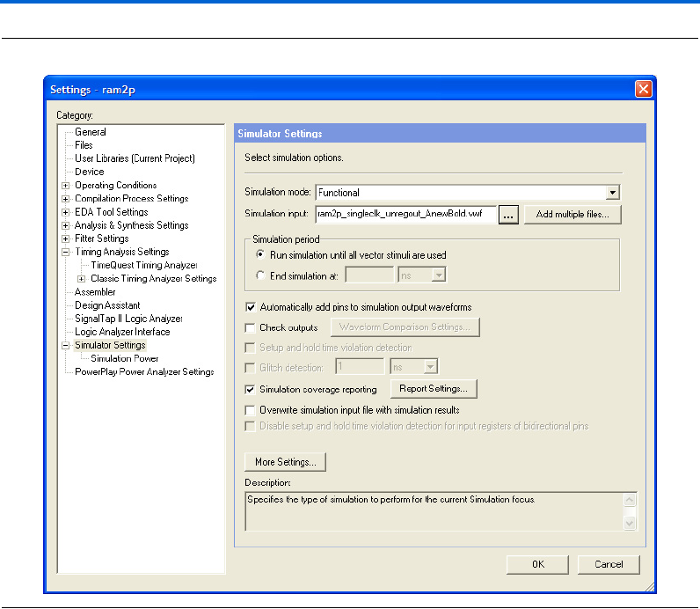Select Device category
The height and width of the screenshot is (609, 700).
tap(90, 172)
